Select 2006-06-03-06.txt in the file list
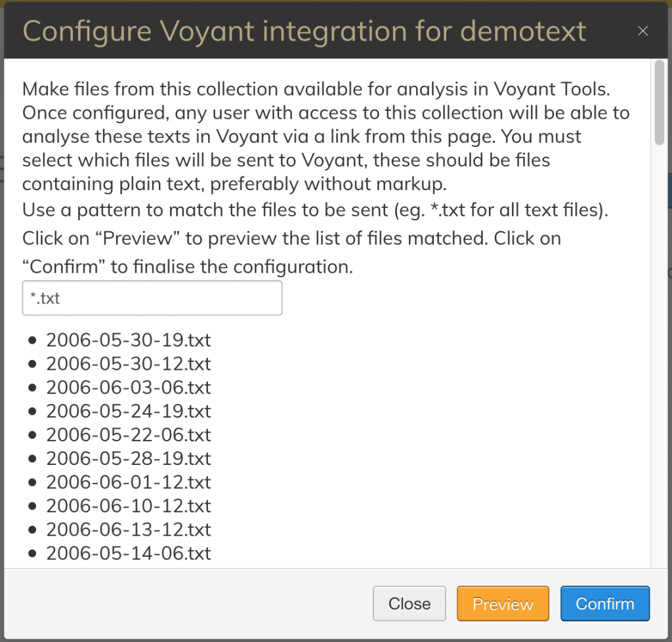672x642 pixels. coord(129,387)
